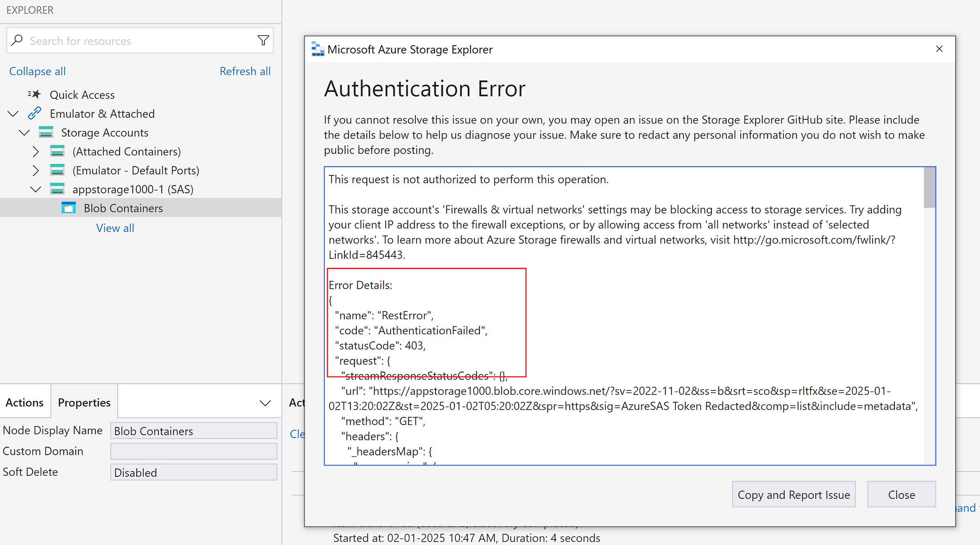
Task: Click the Close button in error dialog
Action: [x=902, y=494]
